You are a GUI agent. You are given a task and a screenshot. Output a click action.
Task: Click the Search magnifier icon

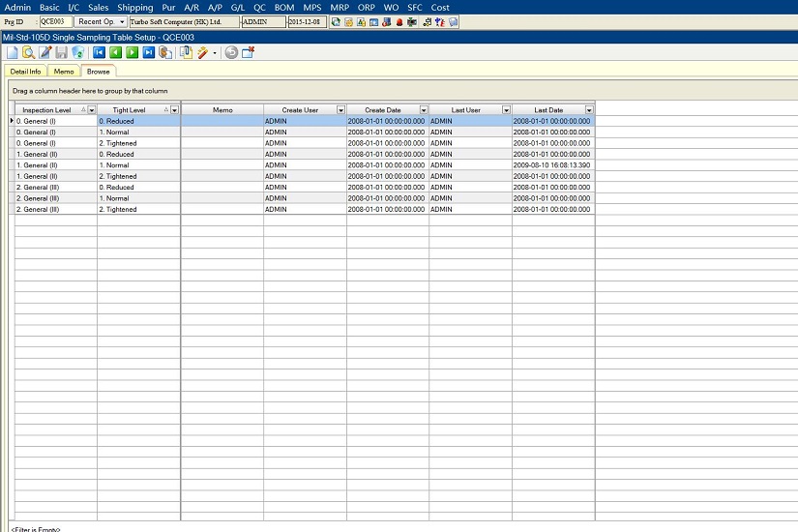28,52
